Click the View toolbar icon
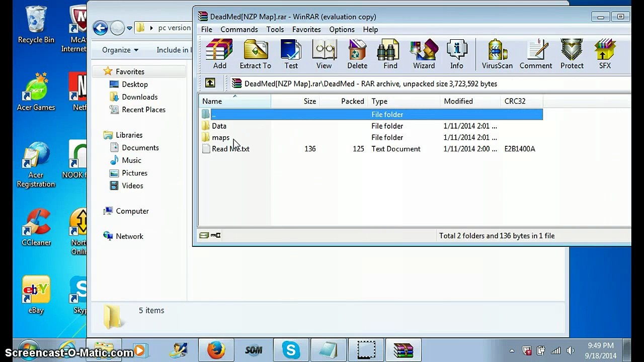 pyautogui.click(x=324, y=54)
